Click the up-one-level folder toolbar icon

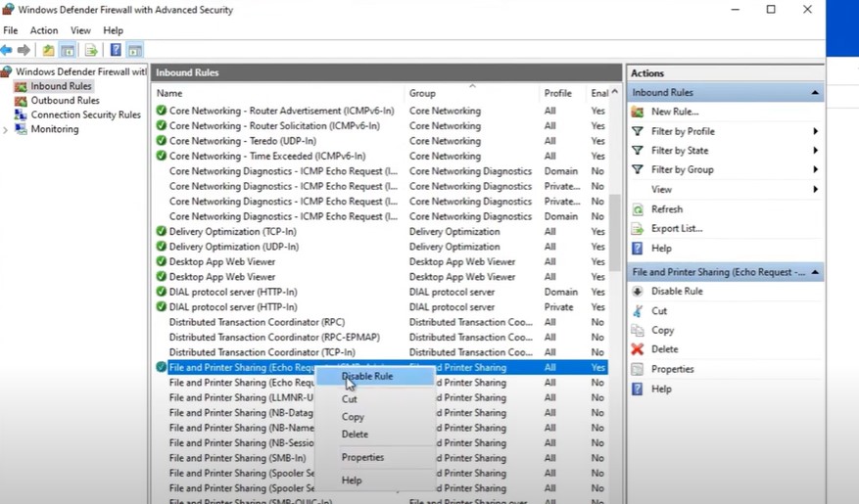48,50
